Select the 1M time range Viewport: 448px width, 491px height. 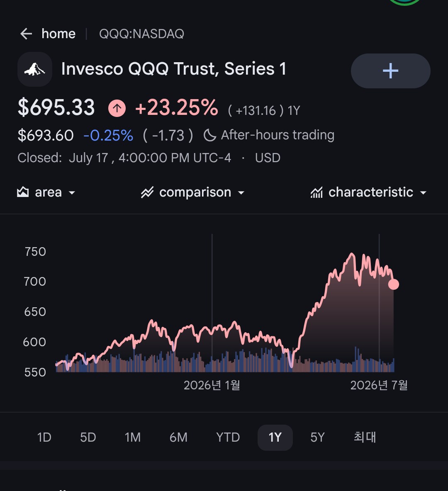(x=133, y=438)
